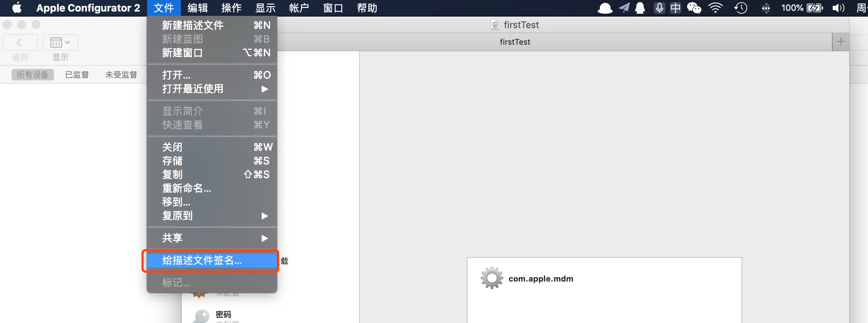Select the 所有设备 filter tab

(x=32, y=75)
